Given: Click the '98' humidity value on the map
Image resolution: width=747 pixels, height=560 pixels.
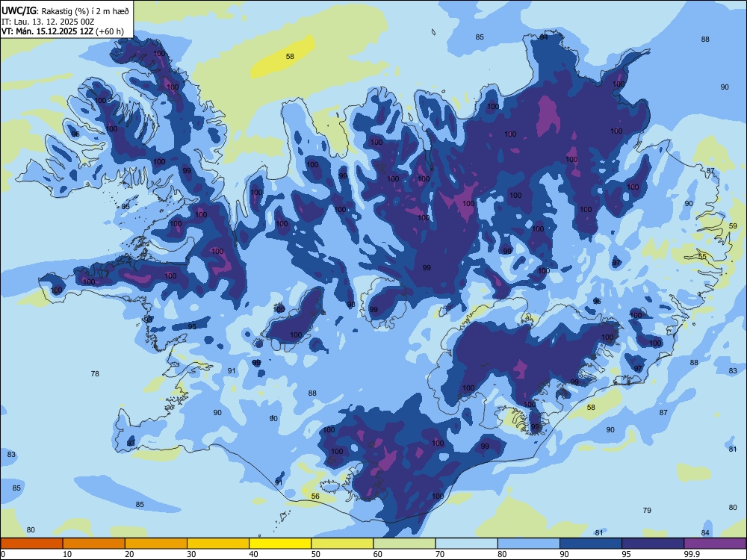Looking at the screenshot, I should point(351,305).
